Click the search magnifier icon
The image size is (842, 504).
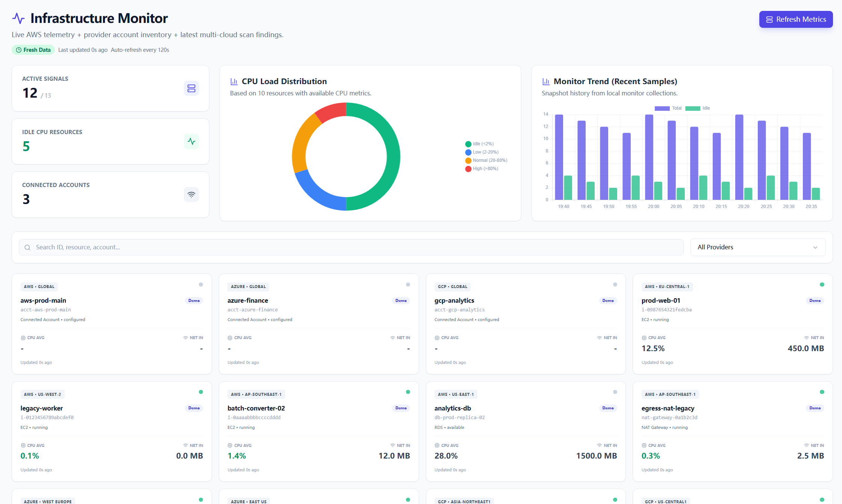pos(27,247)
